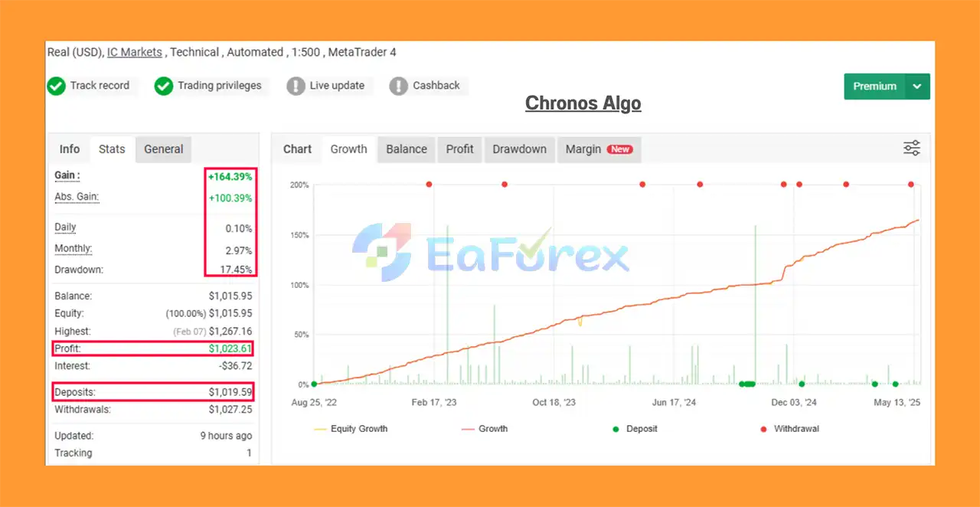Click the 17.45% drawdown value
This screenshot has width=980, height=507.
click(236, 270)
